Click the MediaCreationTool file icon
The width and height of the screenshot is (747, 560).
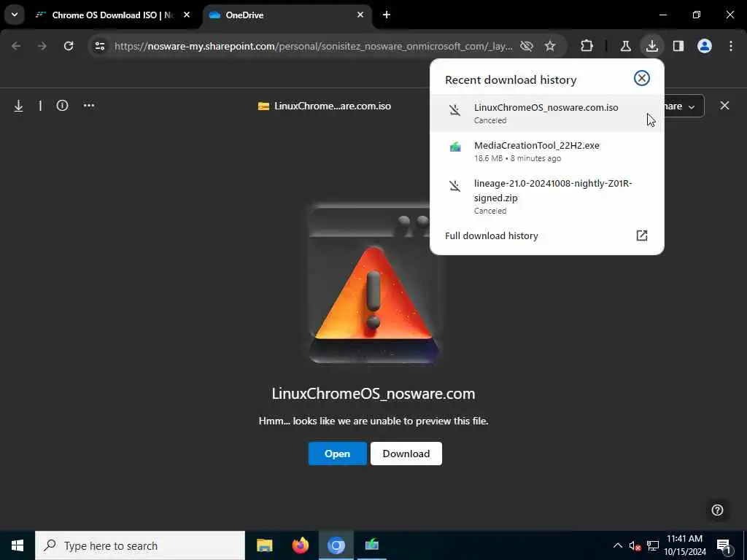[455, 147]
